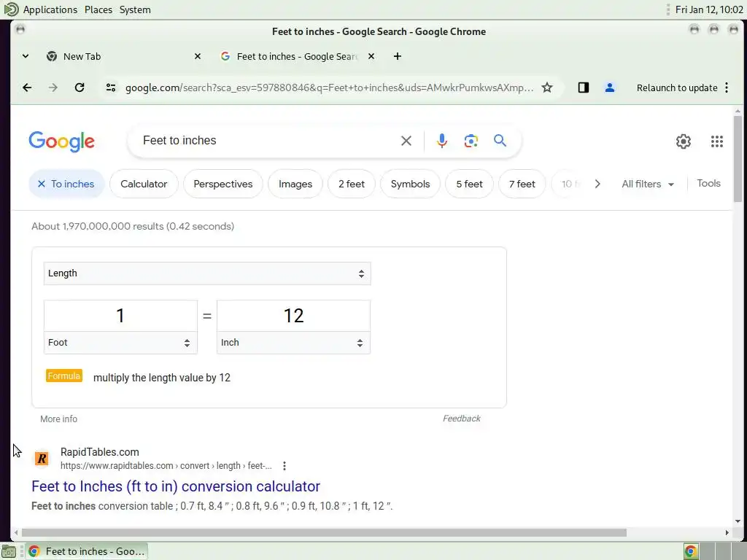747x560 pixels.
Task: Click the Feedback link
Action: [x=461, y=419]
